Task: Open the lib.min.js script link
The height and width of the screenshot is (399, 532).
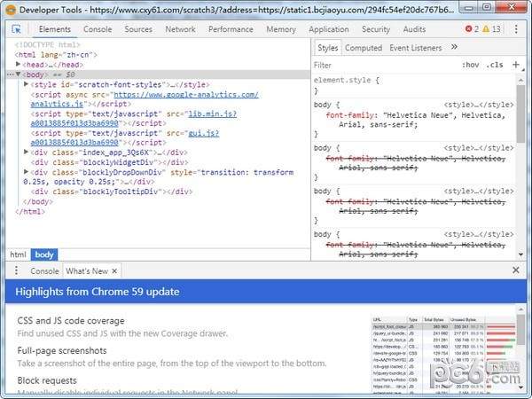Action: pyautogui.click(x=215, y=113)
